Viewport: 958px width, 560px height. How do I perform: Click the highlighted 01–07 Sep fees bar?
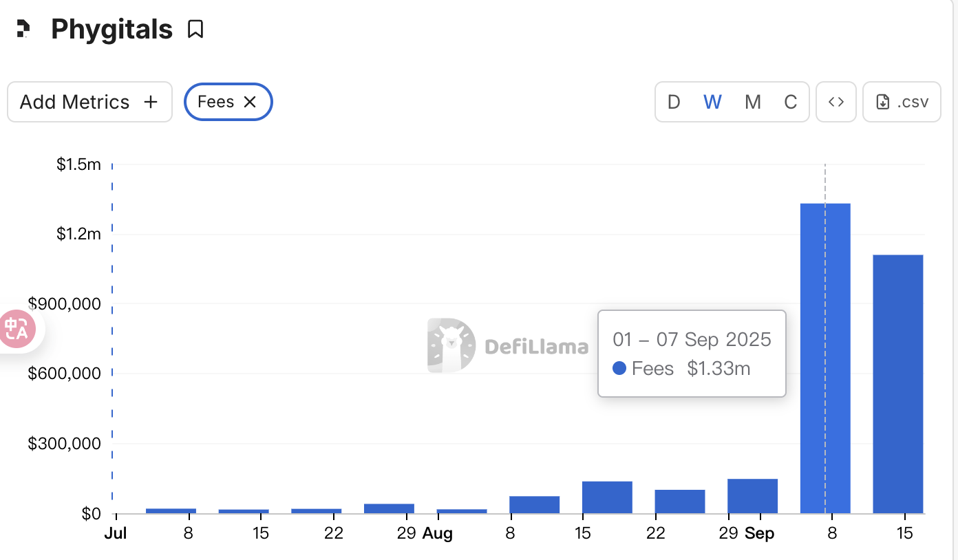[825, 358]
